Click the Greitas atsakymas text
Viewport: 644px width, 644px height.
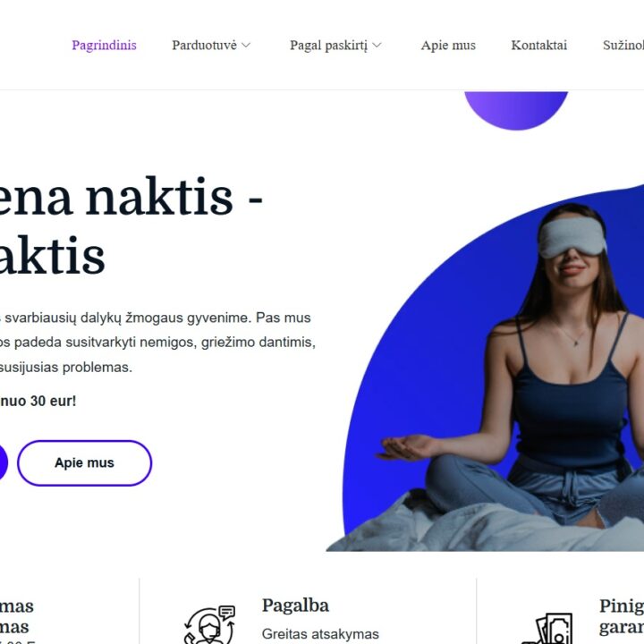pos(320,634)
